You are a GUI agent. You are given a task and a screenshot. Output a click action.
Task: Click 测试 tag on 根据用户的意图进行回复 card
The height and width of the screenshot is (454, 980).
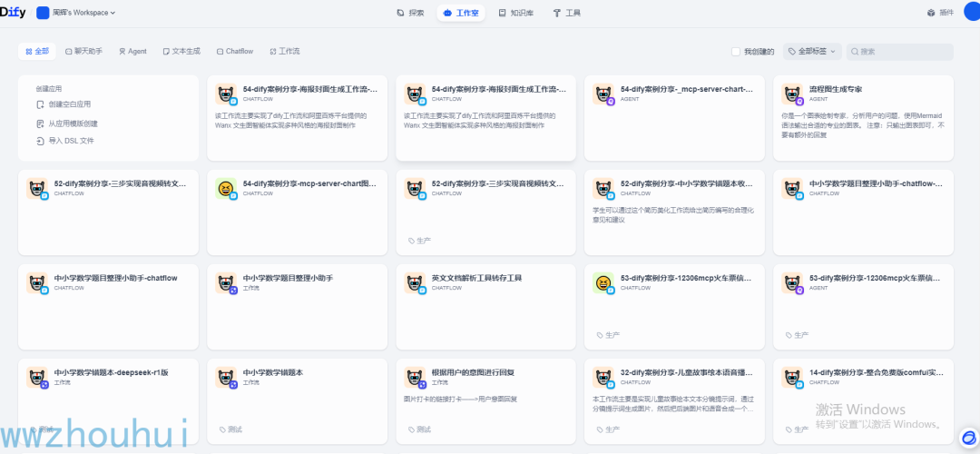click(419, 429)
